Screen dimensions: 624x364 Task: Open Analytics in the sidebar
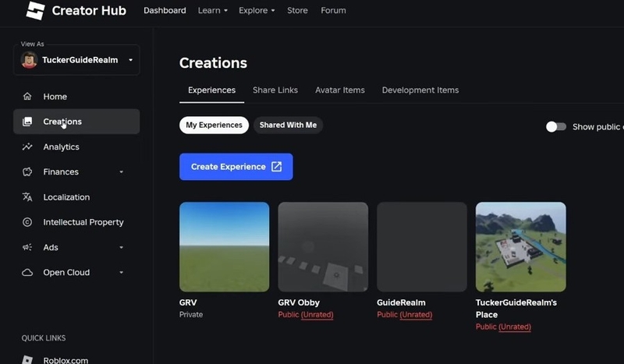pyautogui.click(x=76, y=147)
